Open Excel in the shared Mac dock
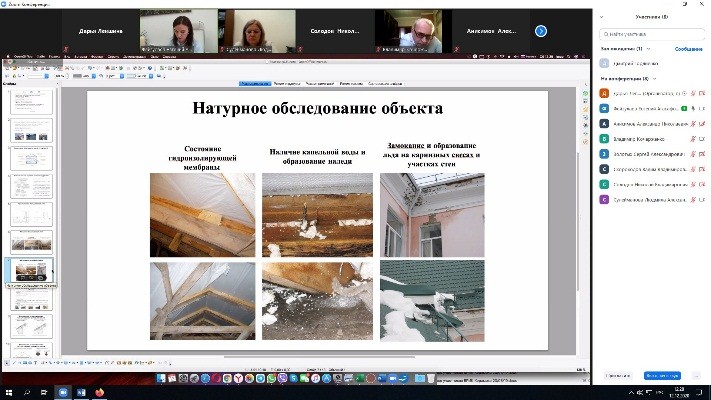 tap(360, 378)
